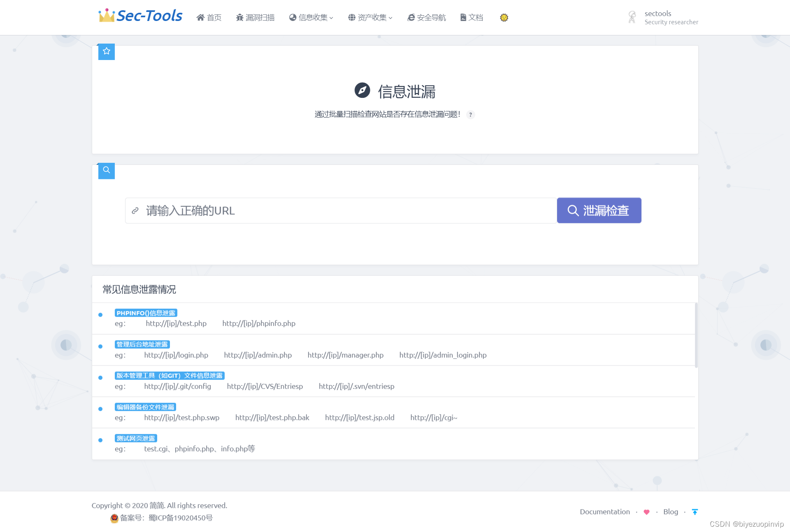Expand the 资产收集 dropdown menu
The height and width of the screenshot is (532, 790).
point(369,17)
